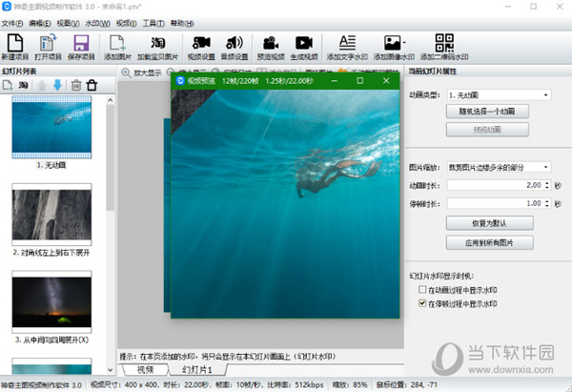Click the 新建项目 new project icon
Image resolution: width=572 pixels, height=392 pixels.
(x=15, y=47)
